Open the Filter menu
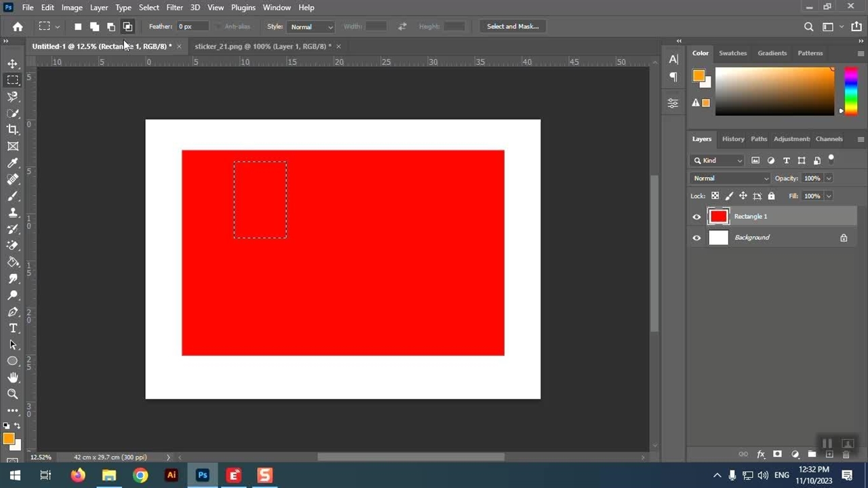Viewport: 868px width, 488px height. pyautogui.click(x=174, y=7)
